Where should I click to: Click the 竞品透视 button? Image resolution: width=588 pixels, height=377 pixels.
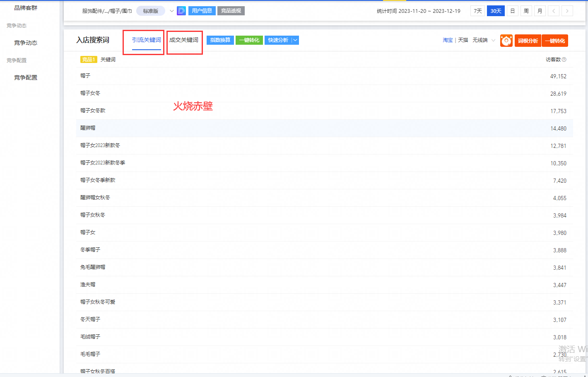pyautogui.click(x=231, y=11)
